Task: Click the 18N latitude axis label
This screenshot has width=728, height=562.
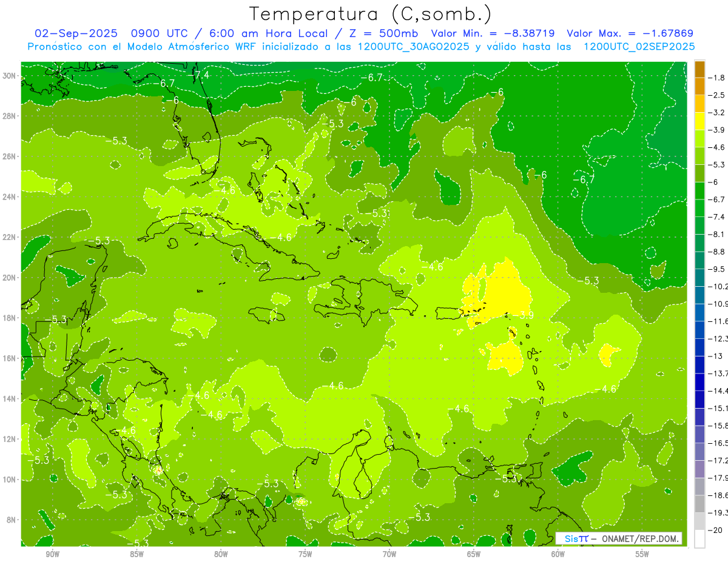Action: pyautogui.click(x=9, y=318)
